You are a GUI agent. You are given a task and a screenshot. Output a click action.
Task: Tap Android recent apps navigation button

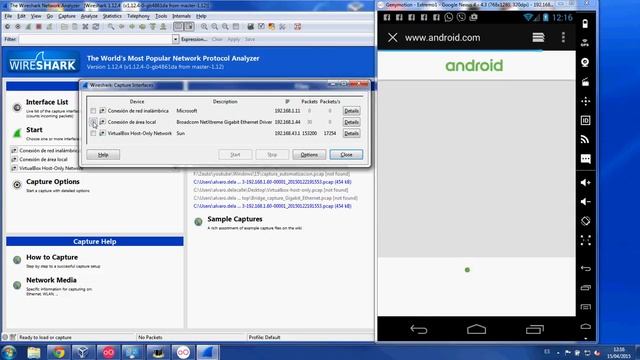pos(535,329)
